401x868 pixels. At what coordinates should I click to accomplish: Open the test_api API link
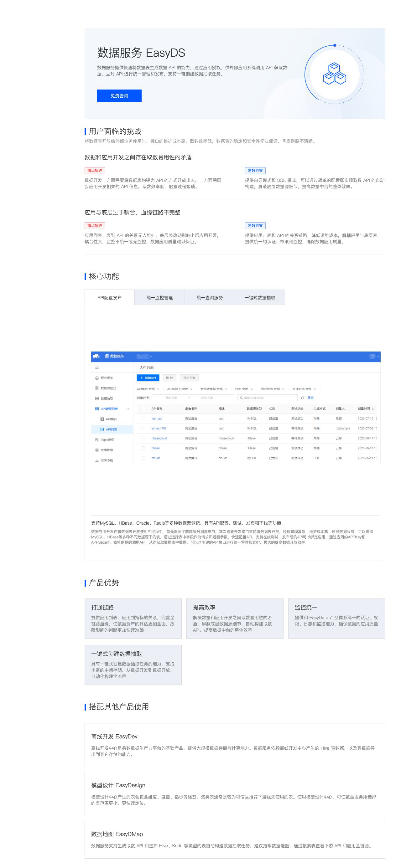coord(157,419)
